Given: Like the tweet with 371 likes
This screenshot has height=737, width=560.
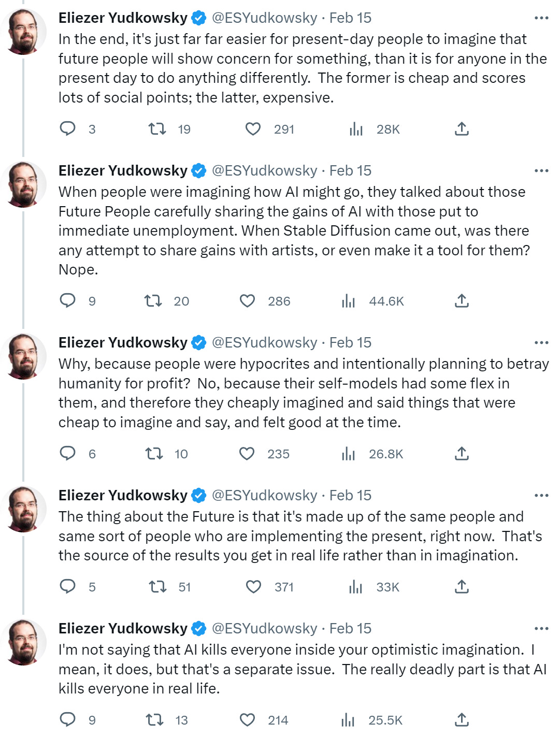Looking at the screenshot, I should (x=253, y=587).
